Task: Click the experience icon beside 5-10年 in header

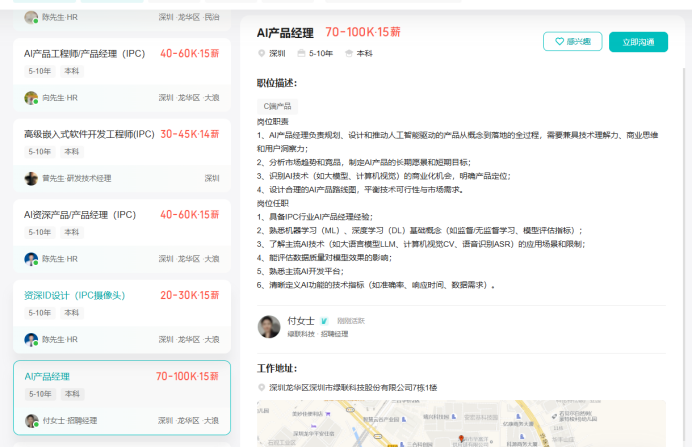Action: pyautogui.click(x=301, y=53)
